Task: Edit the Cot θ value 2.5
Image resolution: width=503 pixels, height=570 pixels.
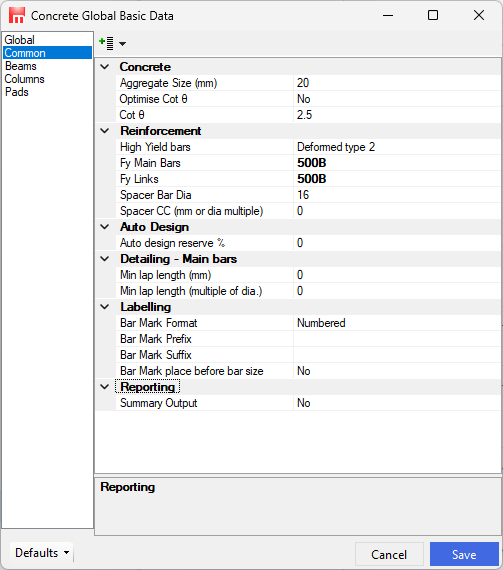Action: click(x=397, y=115)
